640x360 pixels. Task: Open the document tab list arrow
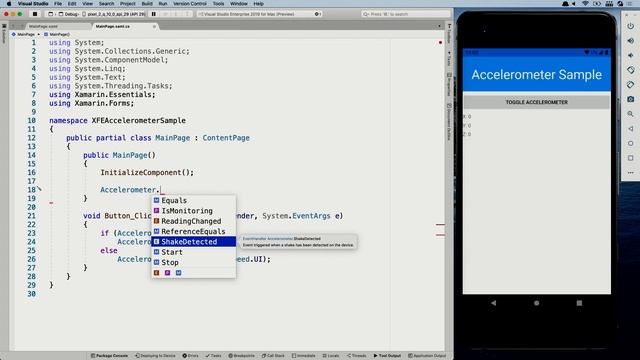click(x=439, y=26)
